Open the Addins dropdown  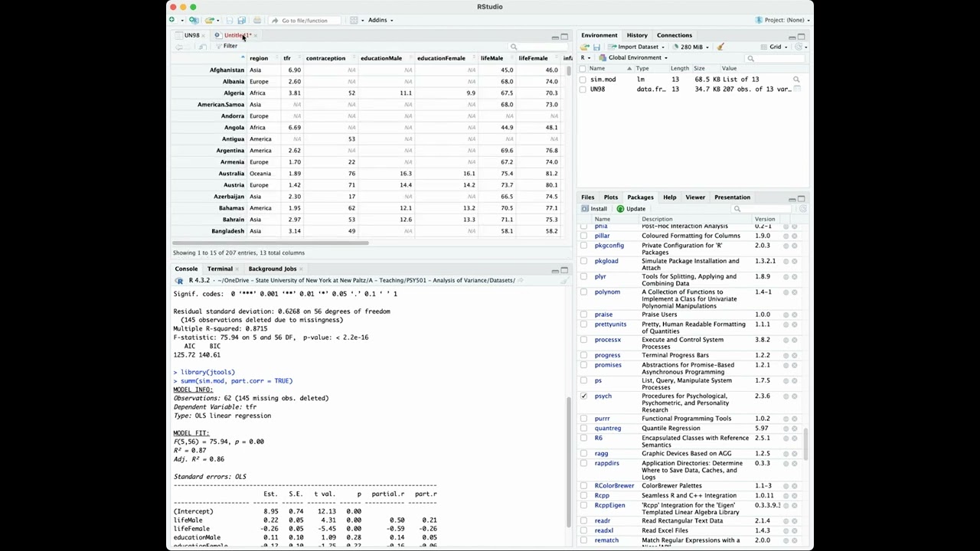pos(381,20)
